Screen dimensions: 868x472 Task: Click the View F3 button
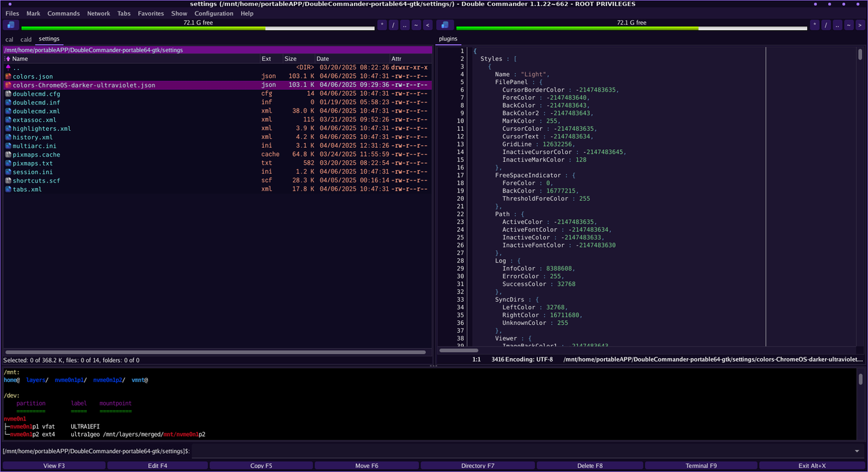pos(54,465)
